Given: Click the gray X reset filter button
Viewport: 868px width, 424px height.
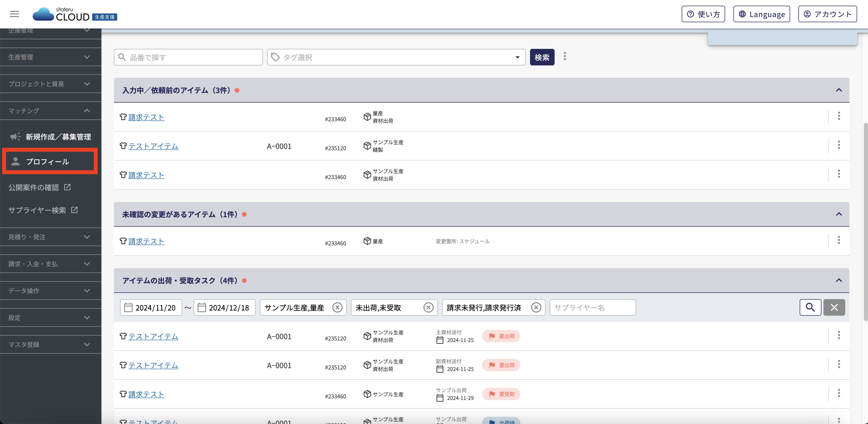Looking at the screenshot, I should [834, 308].
